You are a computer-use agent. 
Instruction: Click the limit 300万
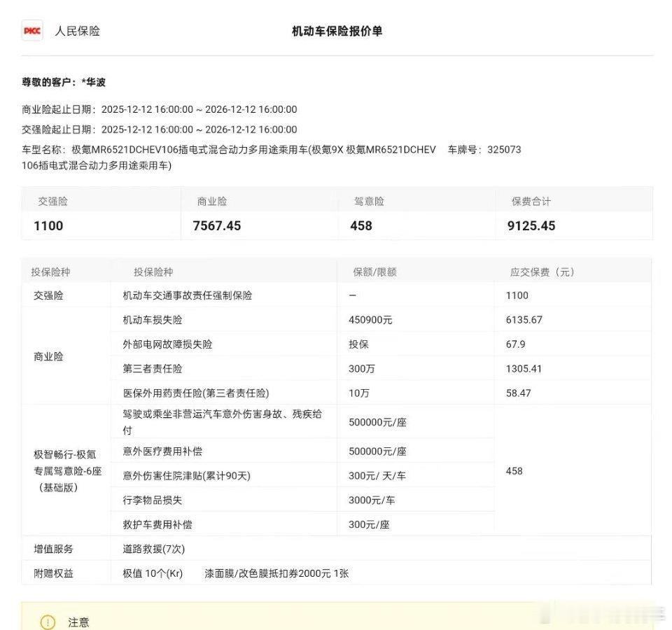click(362, 369)
